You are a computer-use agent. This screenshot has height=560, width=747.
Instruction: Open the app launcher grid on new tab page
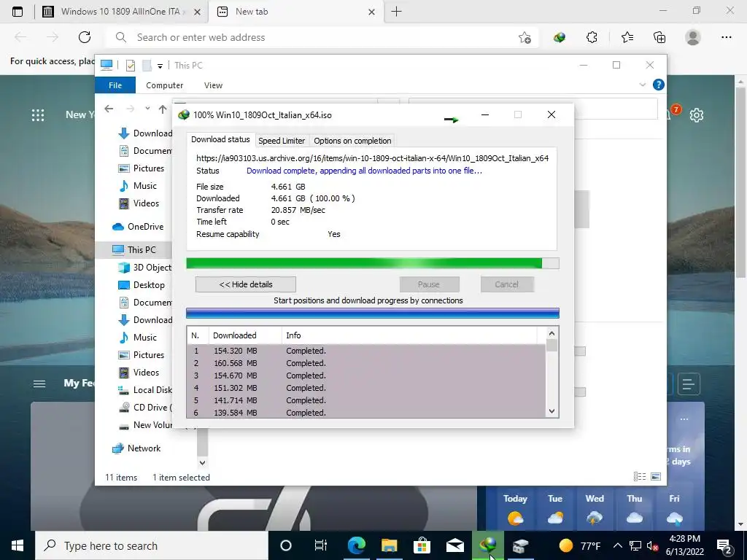38,114
